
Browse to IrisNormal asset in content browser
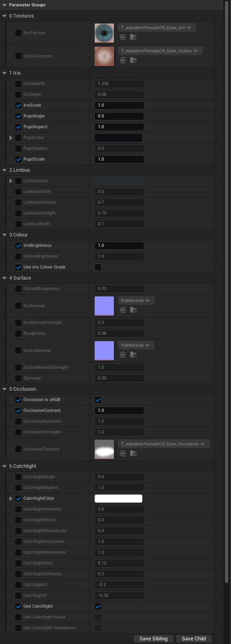tap(133, 310)
